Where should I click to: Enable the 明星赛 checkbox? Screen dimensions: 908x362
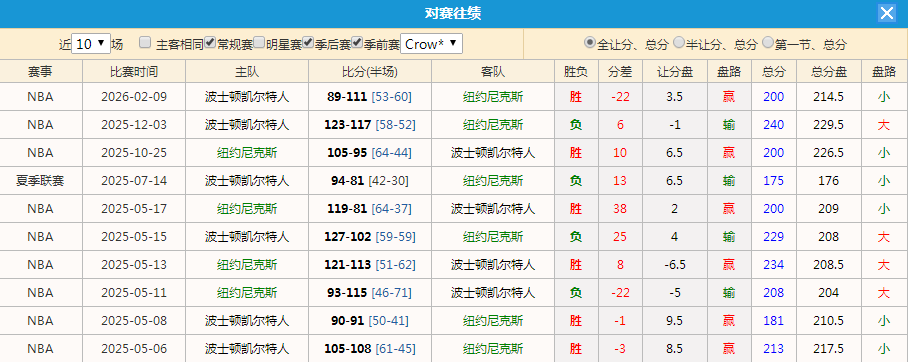pyautogui.click(x=259, y=42)
